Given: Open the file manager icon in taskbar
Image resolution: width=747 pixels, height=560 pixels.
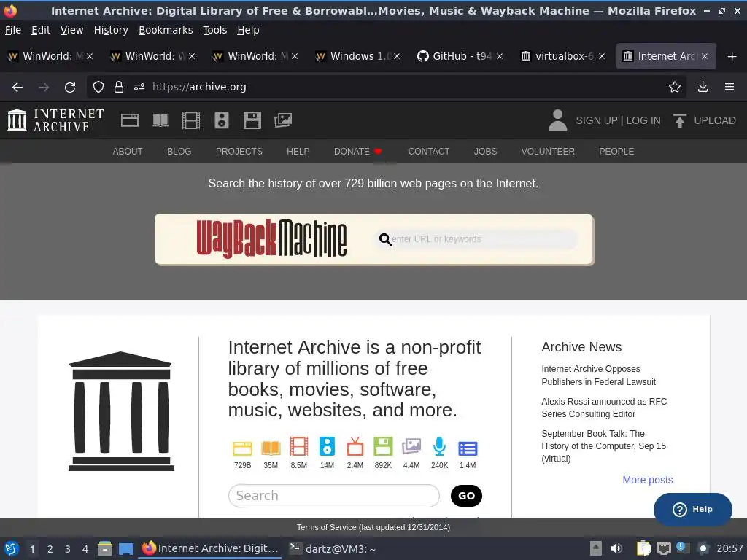Looking at the screenshot, I should click(105, 548).
